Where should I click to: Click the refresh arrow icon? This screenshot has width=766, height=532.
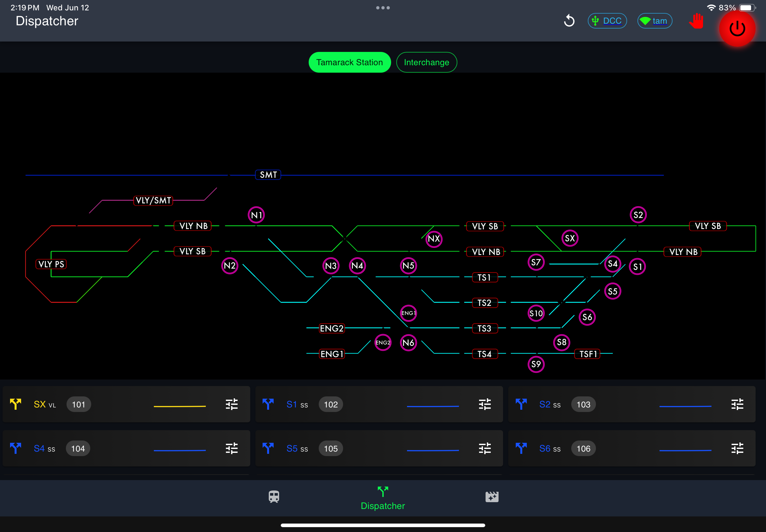point(569,21)
